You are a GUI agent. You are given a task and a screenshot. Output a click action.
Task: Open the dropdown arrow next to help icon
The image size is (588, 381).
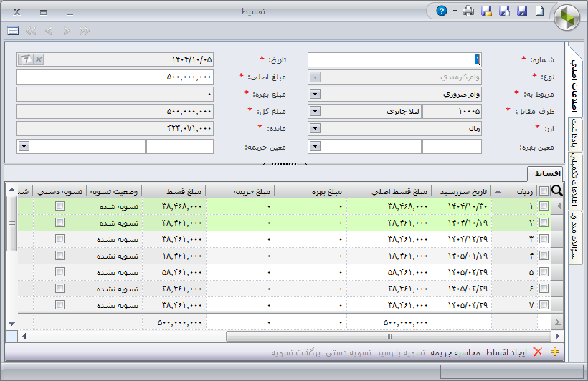454,12
